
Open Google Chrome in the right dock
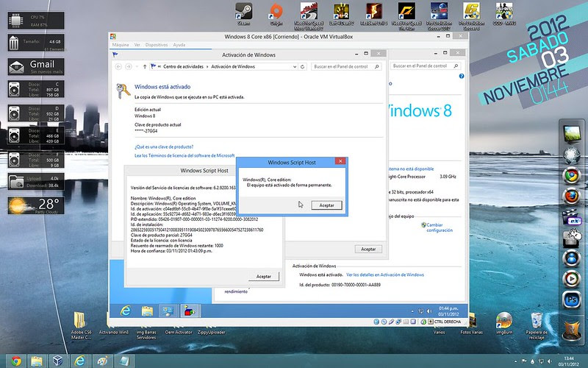(x=572, y=176)
